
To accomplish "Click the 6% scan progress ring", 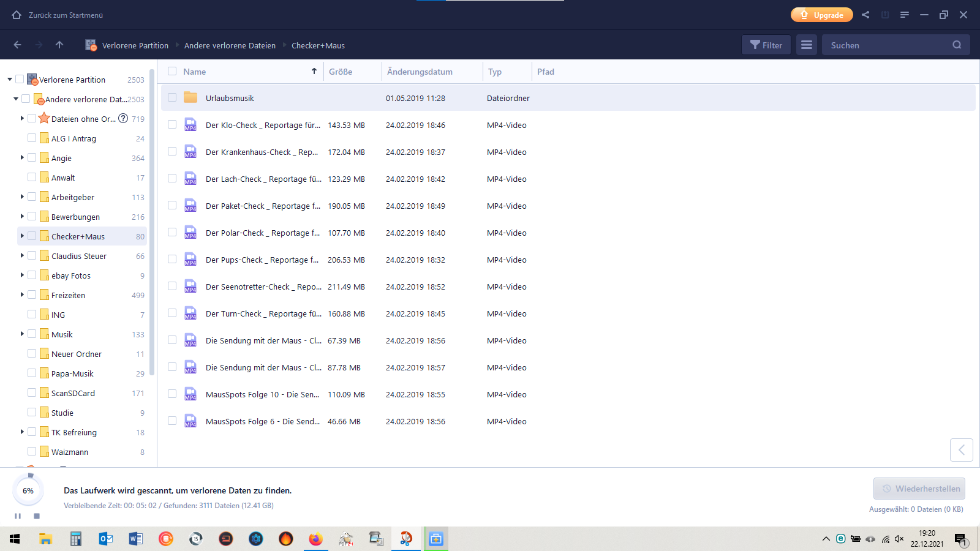I will click(28, 490).
